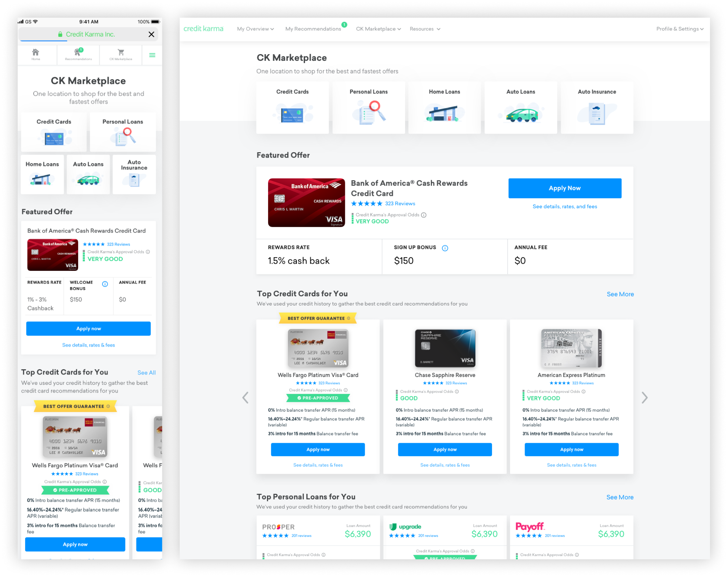Expand the My Overview dropdown

click(255, 29)
